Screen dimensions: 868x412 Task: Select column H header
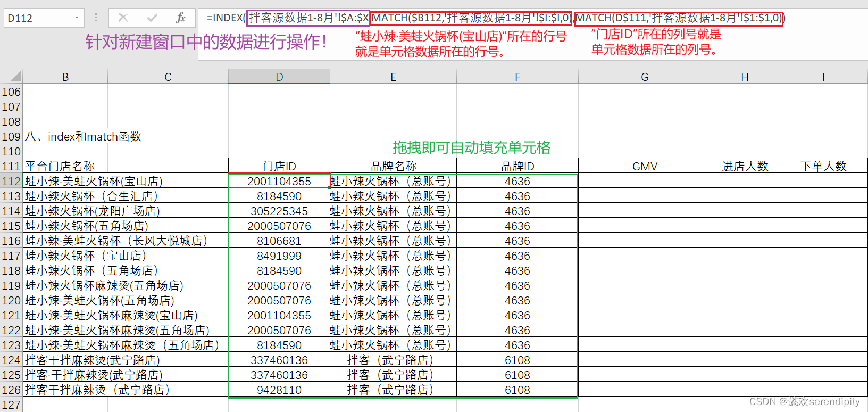(x=745, y=77)
